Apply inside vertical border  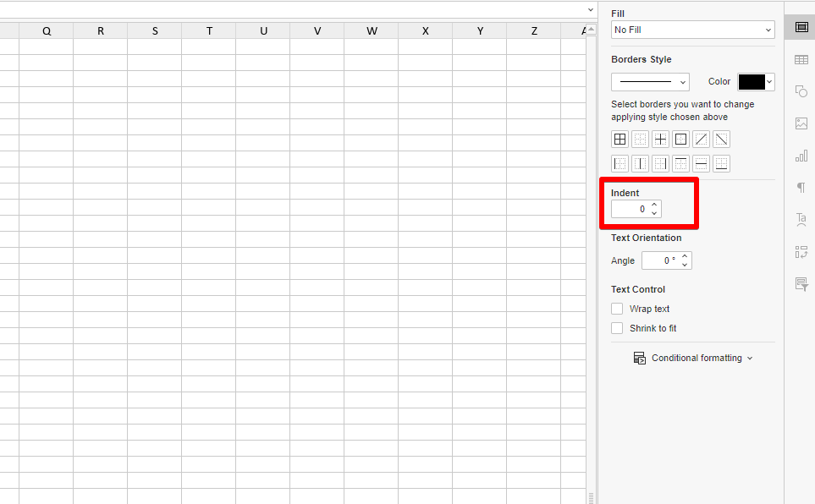tap(640, 164)
